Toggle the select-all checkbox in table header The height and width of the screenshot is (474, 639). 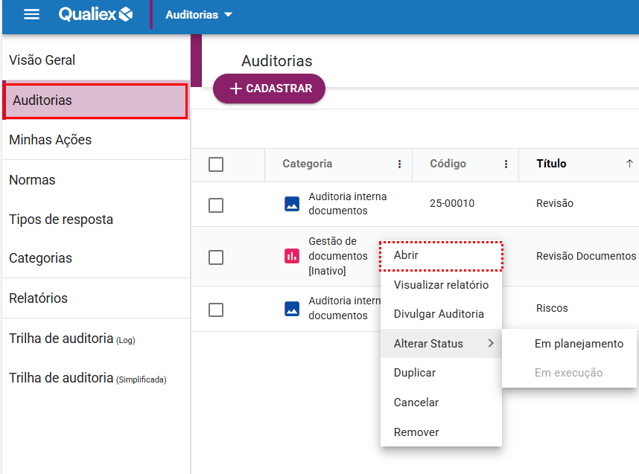(216, 164)
